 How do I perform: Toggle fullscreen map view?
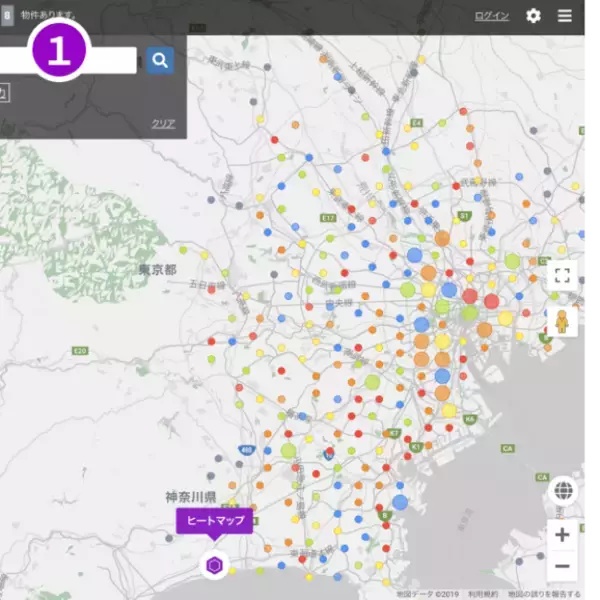pyautogui.click(x=562, y=276)
